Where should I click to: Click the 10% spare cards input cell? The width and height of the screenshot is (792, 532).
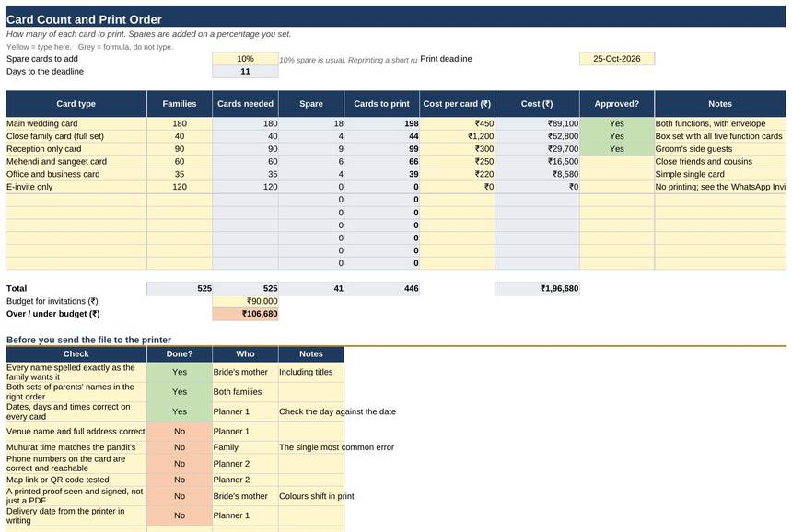(245, 59)
